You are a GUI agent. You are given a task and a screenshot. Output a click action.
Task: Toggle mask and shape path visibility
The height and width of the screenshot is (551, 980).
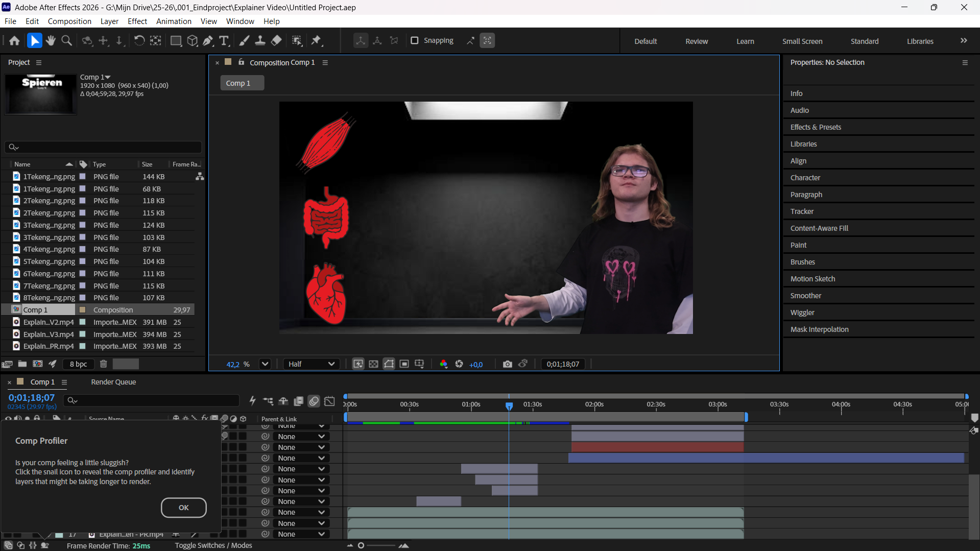pyautogui.click(x=389, y=364)
